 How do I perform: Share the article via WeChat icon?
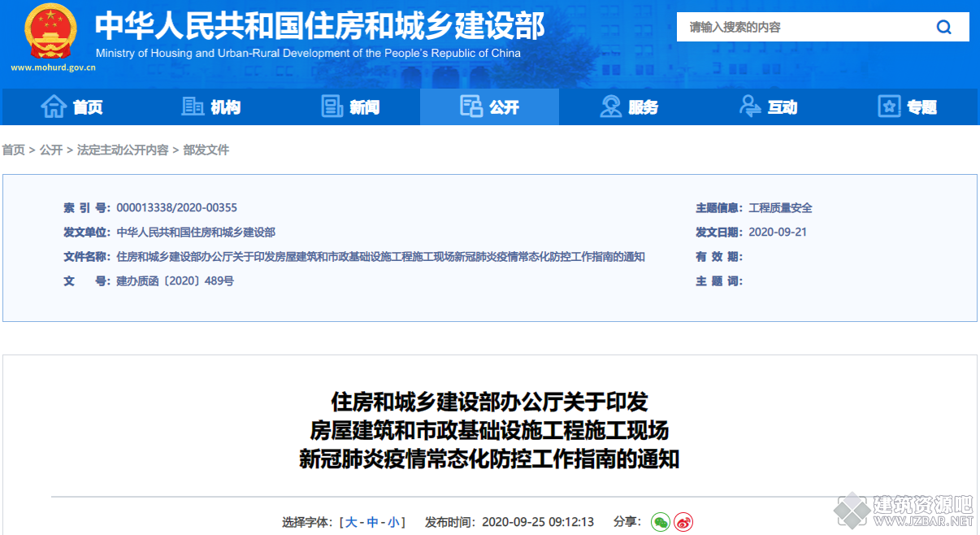[661, 522]
